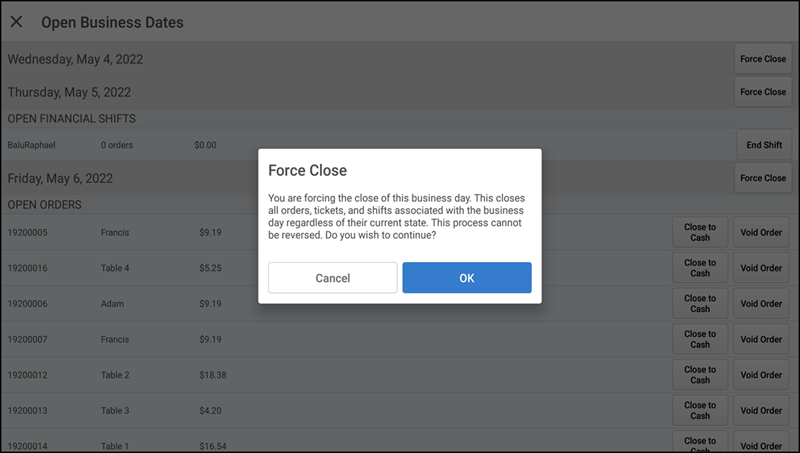Image resolution: width=800 pixels, height=453 pixels.
Task: Click order number 19200005
Action: pyautogui.click(x=28, y=233)
